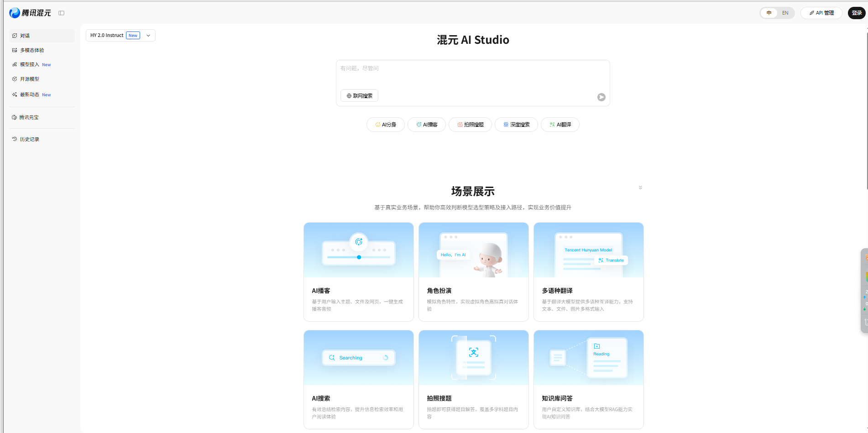Click the 历史记录 clock icon
The height and width of the screenshot is (433, 868).
pyautogui.click(x=15, y=139)
